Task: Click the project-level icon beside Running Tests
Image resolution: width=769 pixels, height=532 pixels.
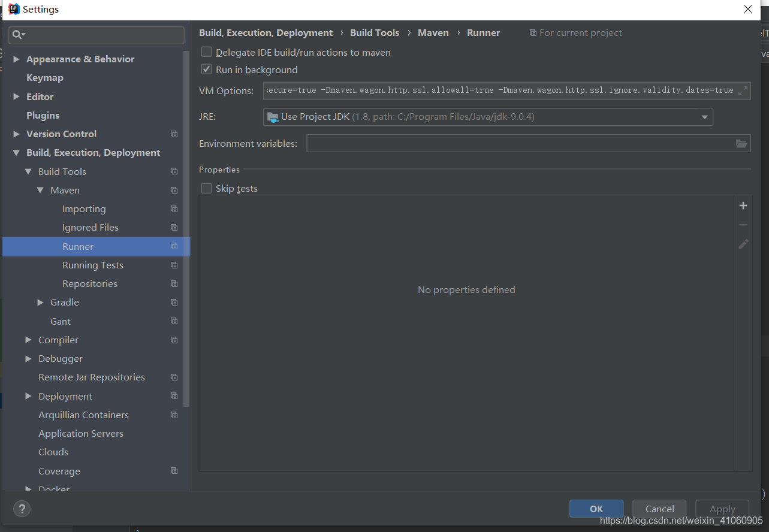Action: 174,265
